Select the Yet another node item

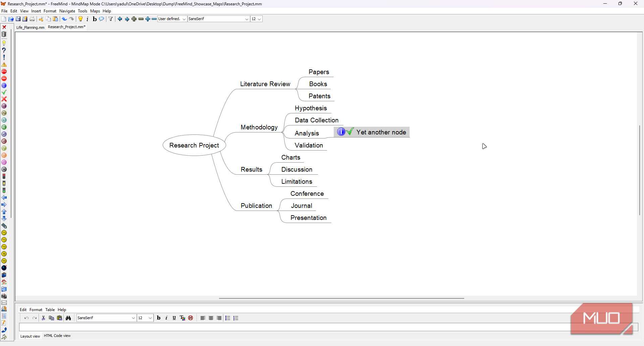click(372, 132)
